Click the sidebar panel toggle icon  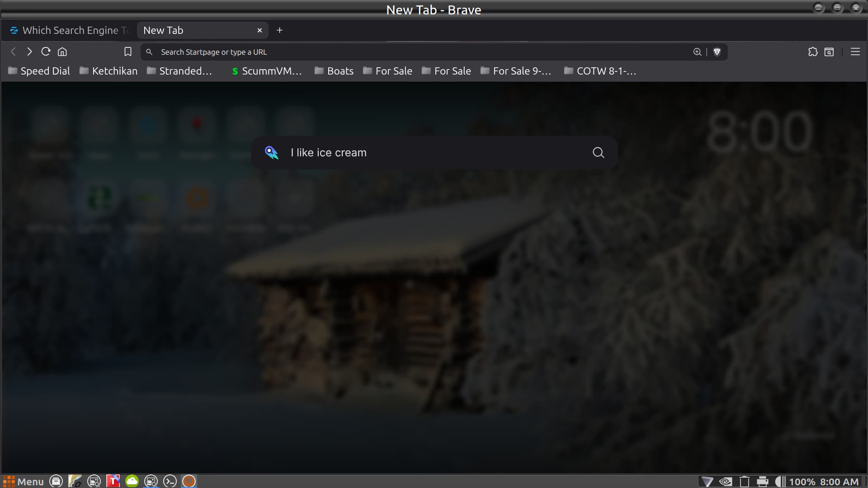coord(829,52)
